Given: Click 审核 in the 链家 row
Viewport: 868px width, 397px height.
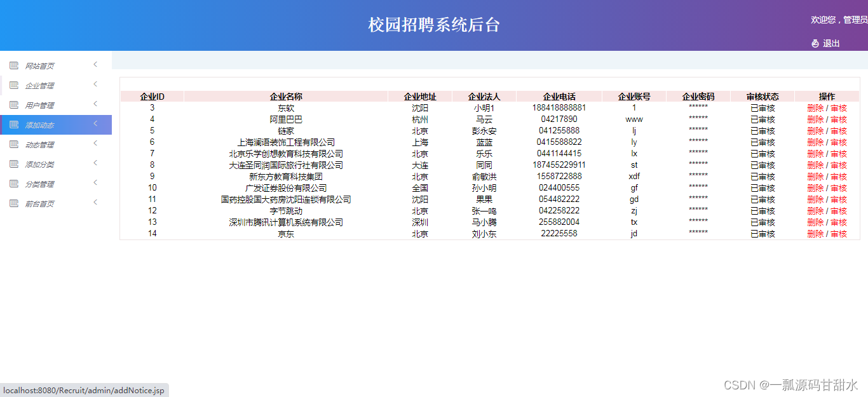Looking at the screenshot, I should pos(839,131).
